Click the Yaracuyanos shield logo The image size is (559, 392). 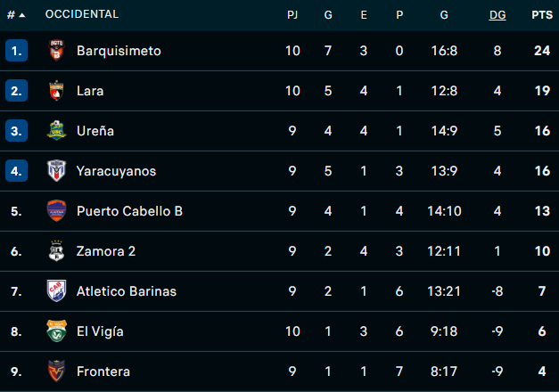56,171
